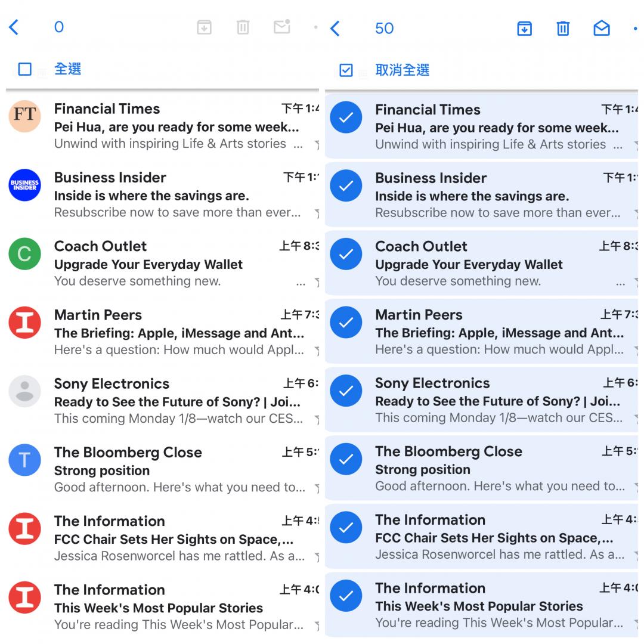This screenshot has height=644, width=644.
Task: Tap 'You deserve something new.' preview, right panel
Action: pos(458,281)
